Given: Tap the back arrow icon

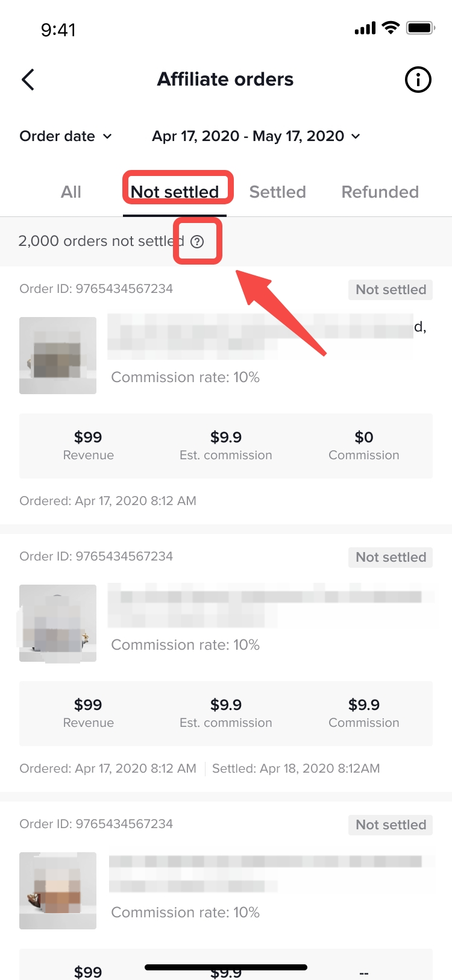Looking at the screenshot, I should [x=28, y=80].
